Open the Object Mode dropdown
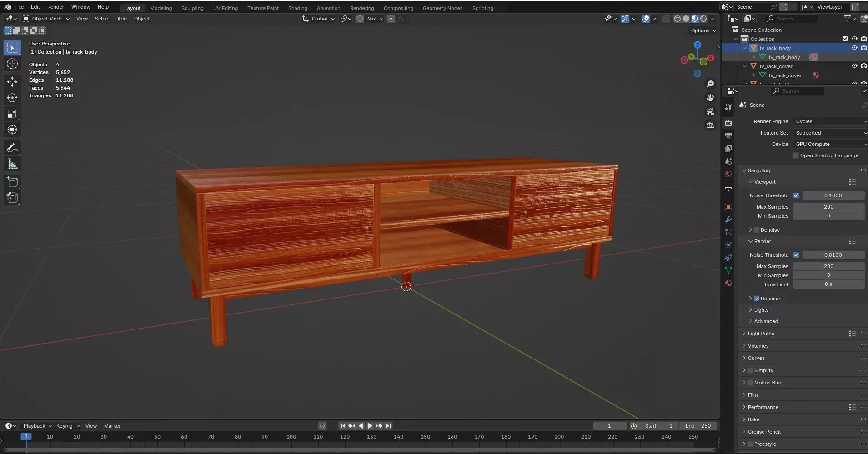Viewport: 868px width, 454px height. [x=46, y=19]
